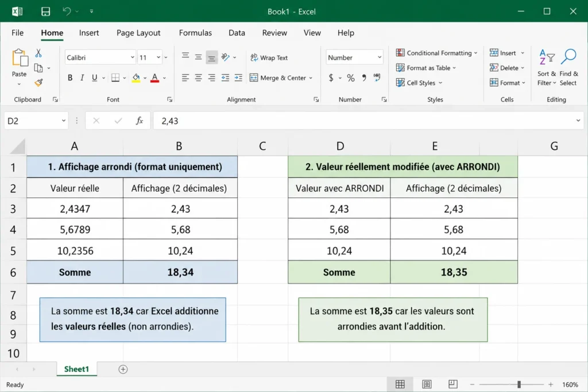Screen dimensions: 588x392
Task: Decrease the cell indent
Action: [x=225, y=77]
